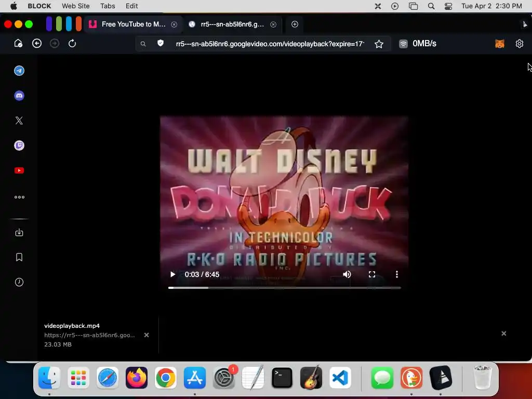The width and height of the screenshot is (532, 399).
Task: Remove videoplayback.mp4 from downloads list
Action: (147, 335)
